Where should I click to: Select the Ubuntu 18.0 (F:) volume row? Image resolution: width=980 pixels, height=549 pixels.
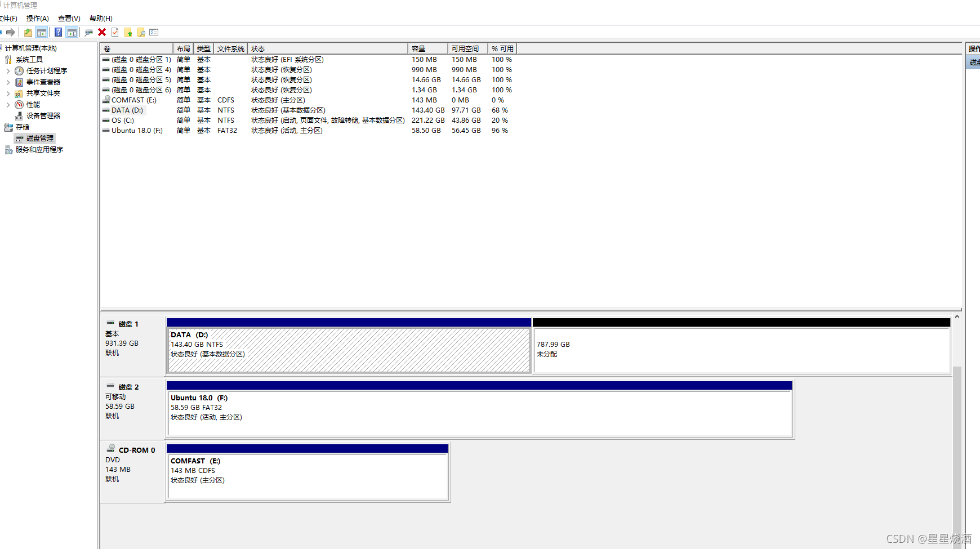tap(309, 131)
